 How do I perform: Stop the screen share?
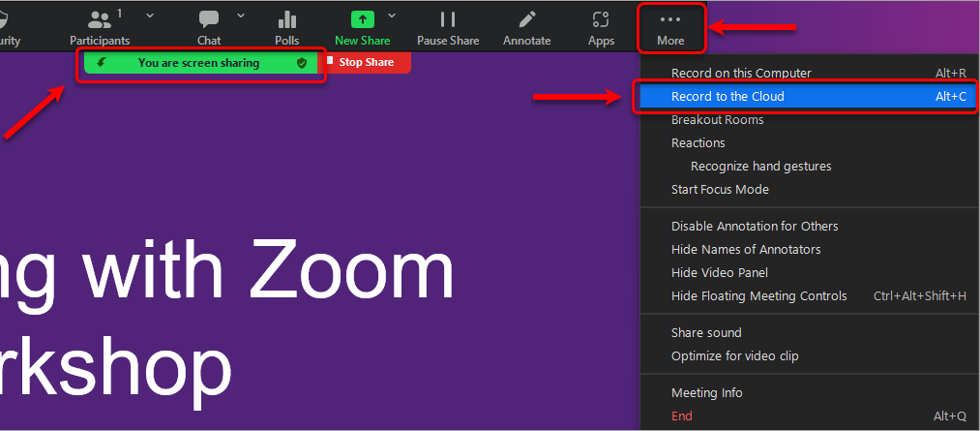click(366, 63)
